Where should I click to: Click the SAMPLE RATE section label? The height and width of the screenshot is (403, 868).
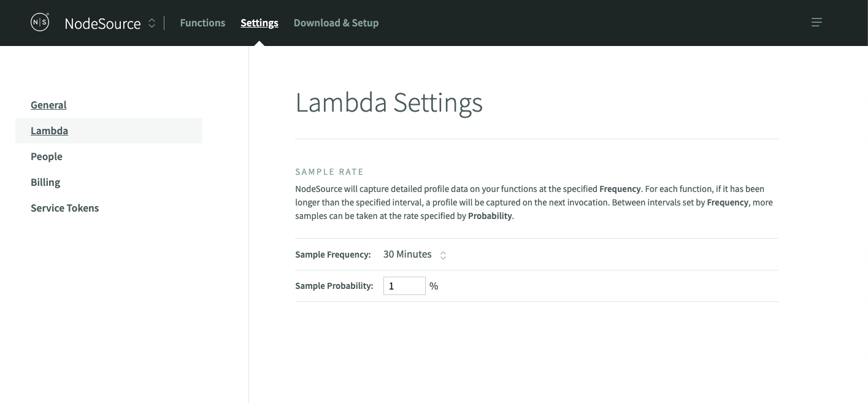(x=329, y=172)
